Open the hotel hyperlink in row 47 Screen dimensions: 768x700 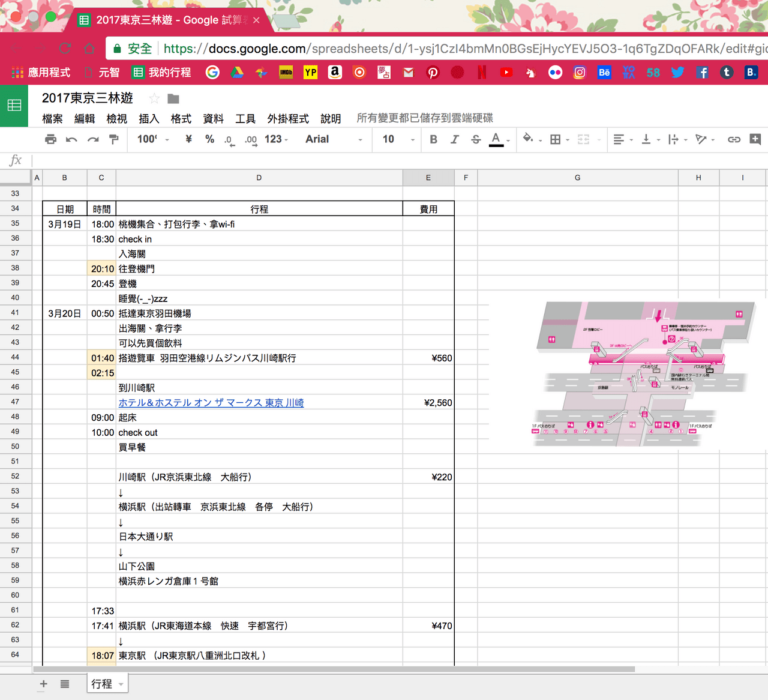pos(211,403)
